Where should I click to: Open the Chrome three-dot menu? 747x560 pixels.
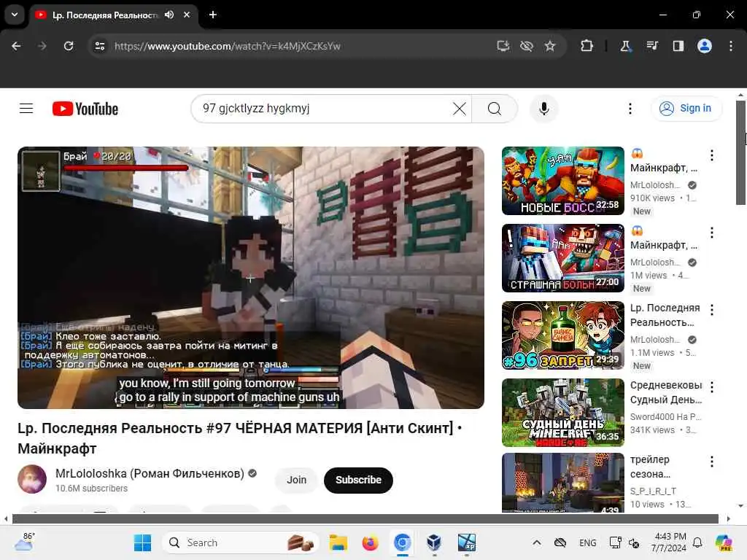731,46
